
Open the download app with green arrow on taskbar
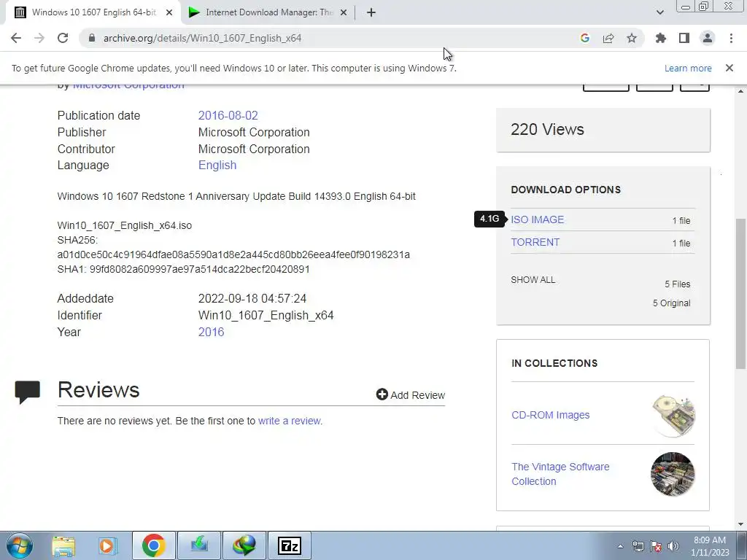click(199, 545)
